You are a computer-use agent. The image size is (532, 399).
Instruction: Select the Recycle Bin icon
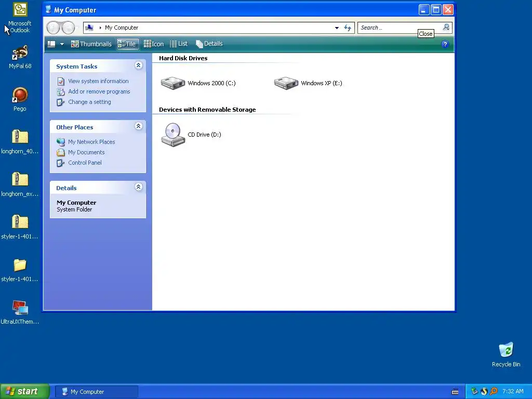click(506, 354)
